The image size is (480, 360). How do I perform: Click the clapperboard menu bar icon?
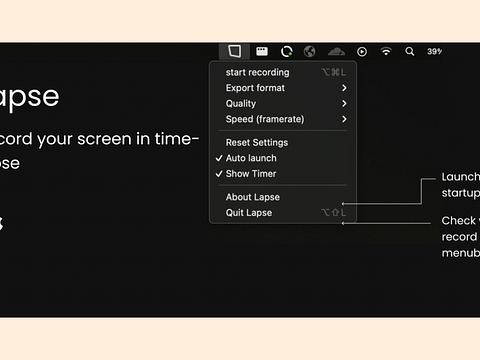point(262,51)
